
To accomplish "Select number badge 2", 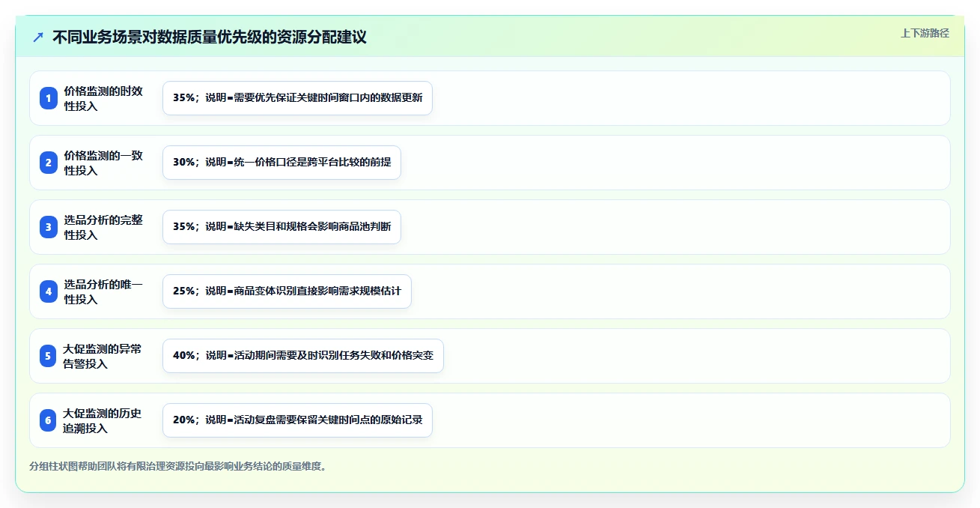I will pos(49,163).
